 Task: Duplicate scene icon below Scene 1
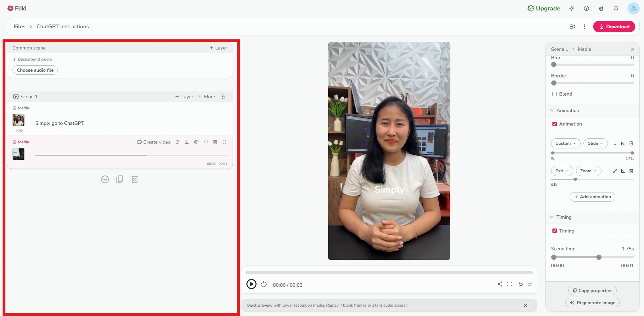pyautogui.click(x=120, y=179)
